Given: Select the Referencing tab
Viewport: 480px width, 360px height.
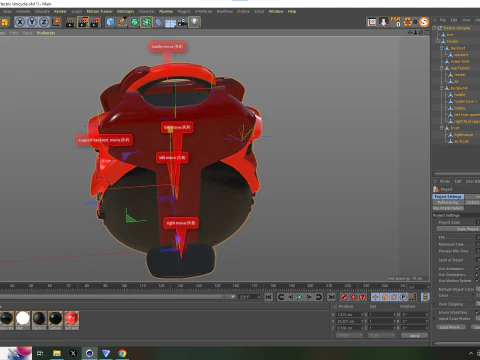Looking at the screenshot, I should pyautogui.click(x=448, y=202).
